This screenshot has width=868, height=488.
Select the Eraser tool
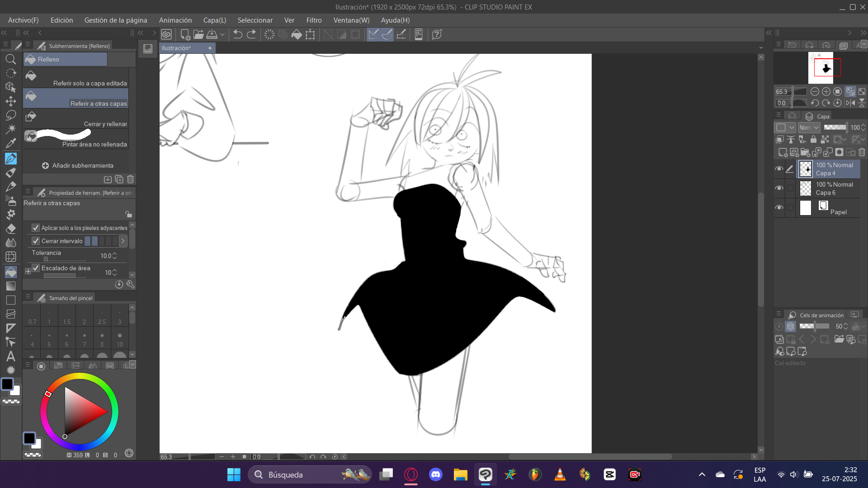[11, 229]
